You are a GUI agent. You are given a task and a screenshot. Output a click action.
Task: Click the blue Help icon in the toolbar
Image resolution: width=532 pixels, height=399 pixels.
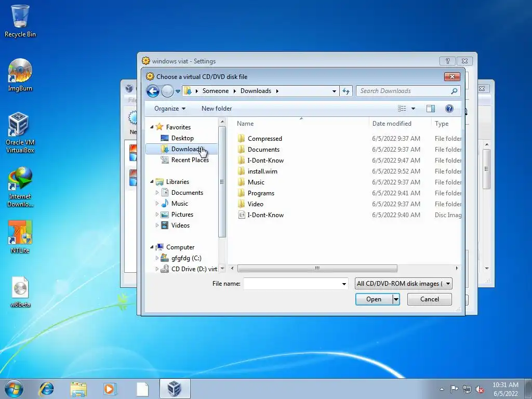[x=449, y=109]
